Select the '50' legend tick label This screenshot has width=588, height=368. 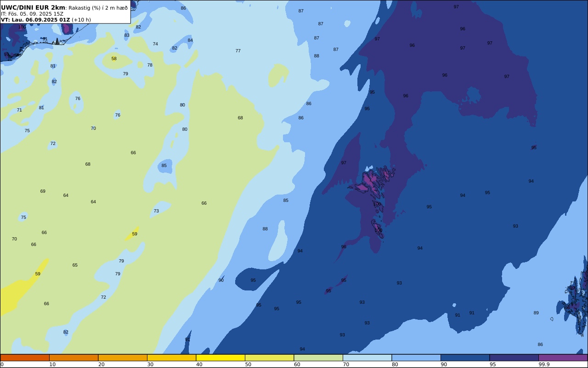(x=248, y=364)
